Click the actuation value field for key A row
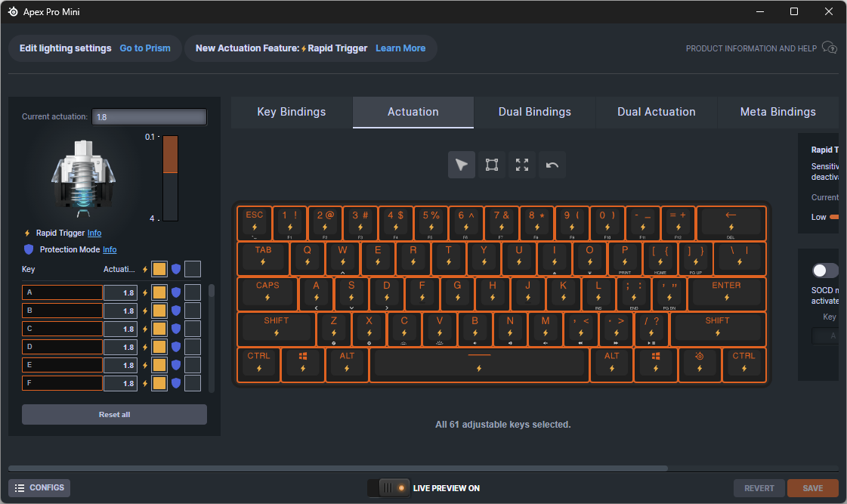The height and width of the screenshot is (504, 847). pyautogui.click(x=120, y=292)
